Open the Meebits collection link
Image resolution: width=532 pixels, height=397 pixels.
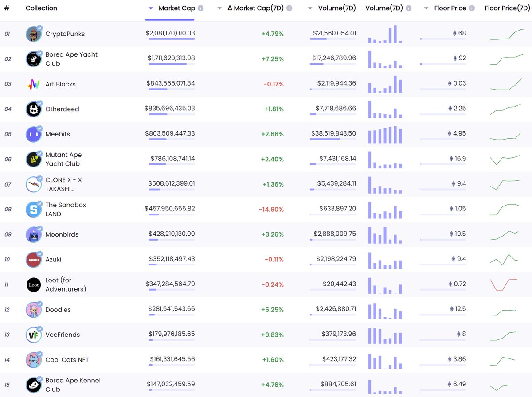(58, 134)
